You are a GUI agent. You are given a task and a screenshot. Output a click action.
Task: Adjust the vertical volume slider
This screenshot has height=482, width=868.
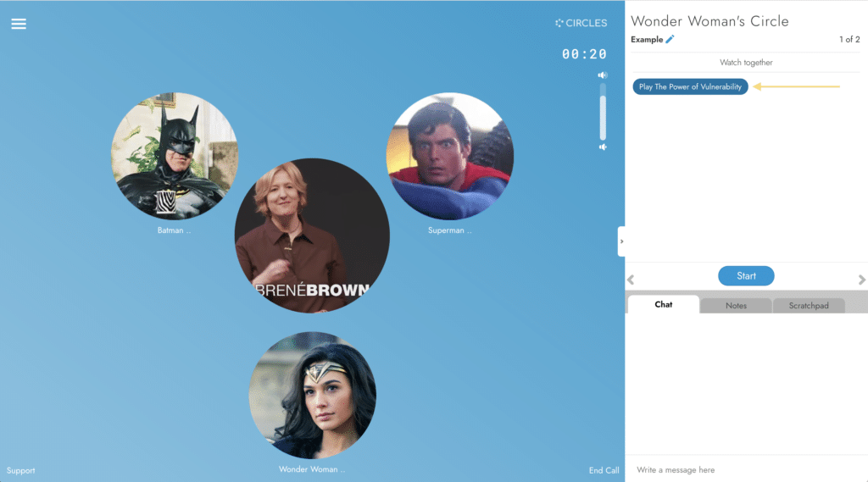[x=603, y=111]
